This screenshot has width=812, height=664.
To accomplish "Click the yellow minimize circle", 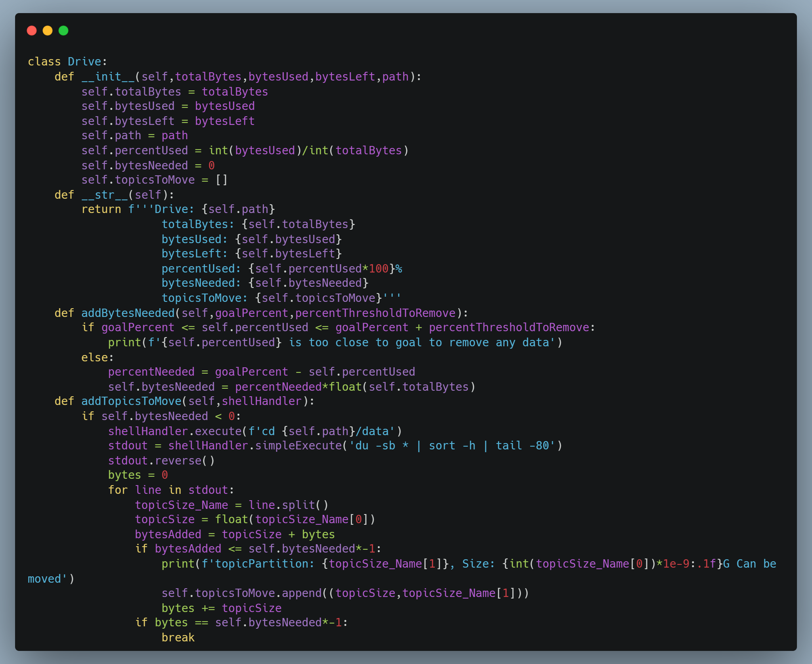I will point(48,30).
